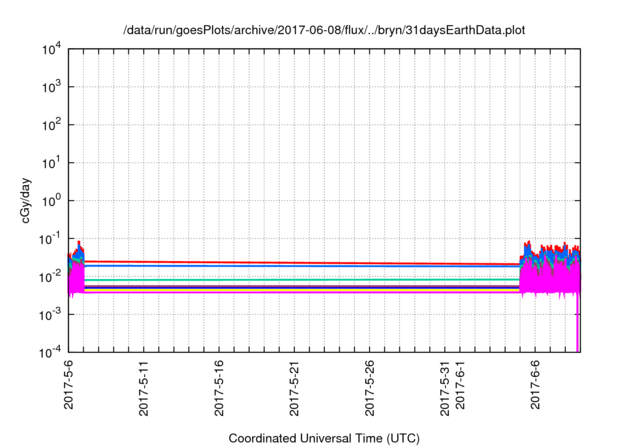This screenshot has width=640, height=448.
Task: Click the 10^-2 y-axis tick label
Action: [x=50, y=277]
